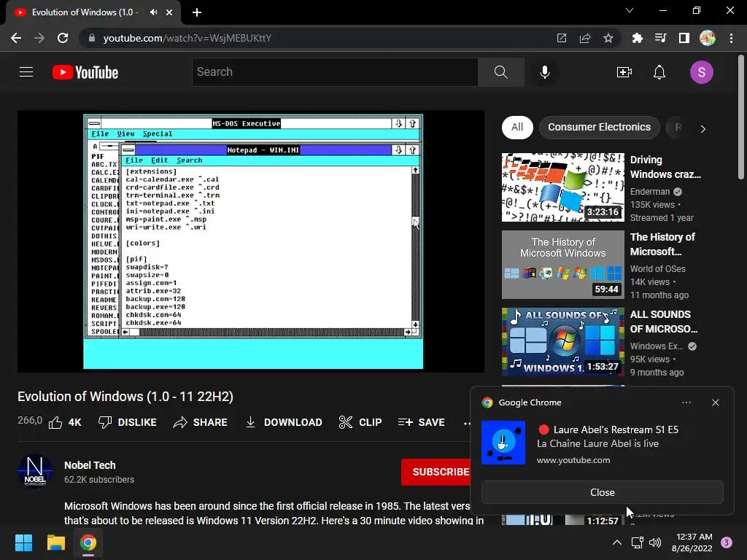Click the World of OSes channel name
The image size is (747, 560).
pyautogui.click(x=658, y=268)
